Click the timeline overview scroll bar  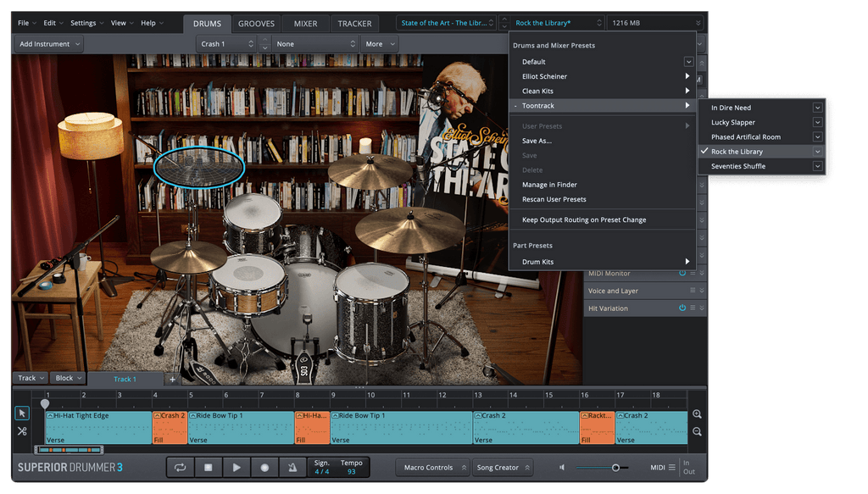pos(69,450)
